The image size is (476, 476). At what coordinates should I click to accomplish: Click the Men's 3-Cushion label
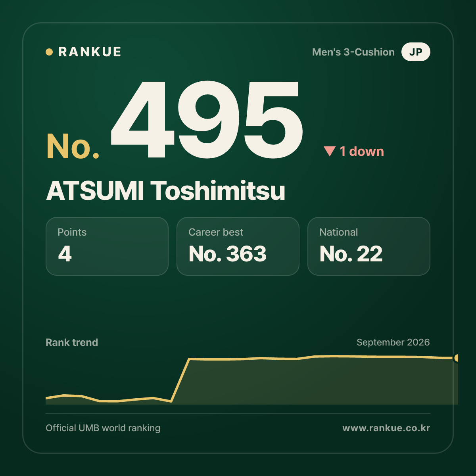[353, 52]
